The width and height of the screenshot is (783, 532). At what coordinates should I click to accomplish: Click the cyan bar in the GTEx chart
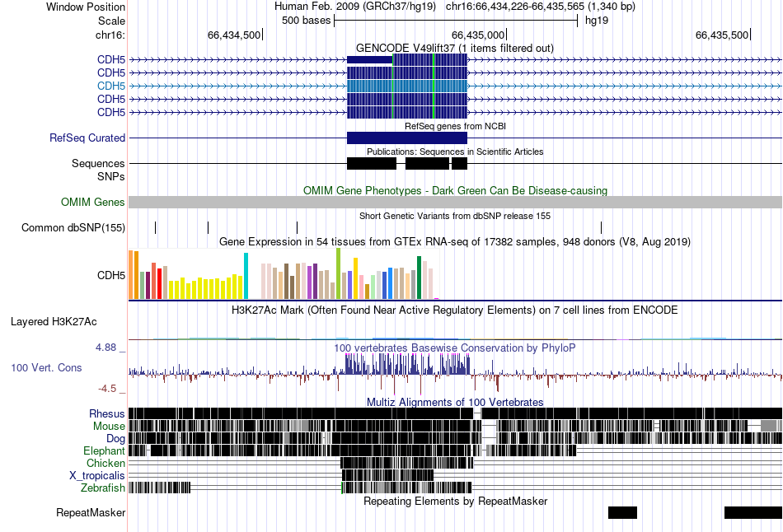coord(246,276)
